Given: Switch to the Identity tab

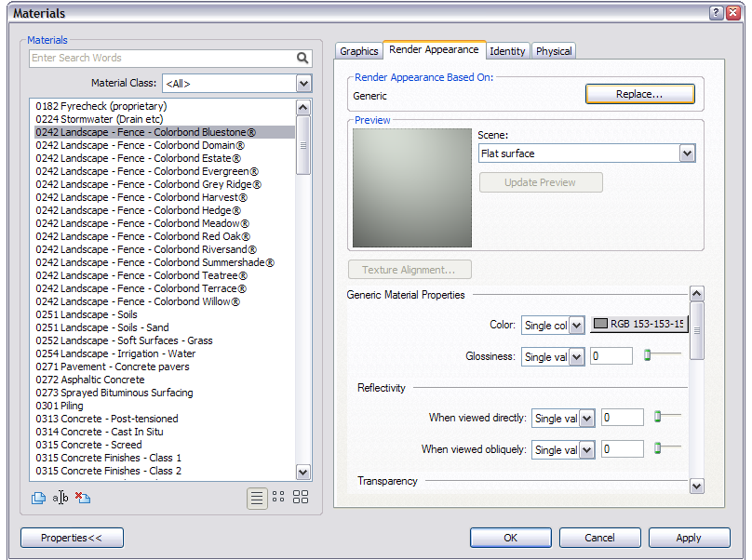Looking at the screenshot, I should [507, 51].
